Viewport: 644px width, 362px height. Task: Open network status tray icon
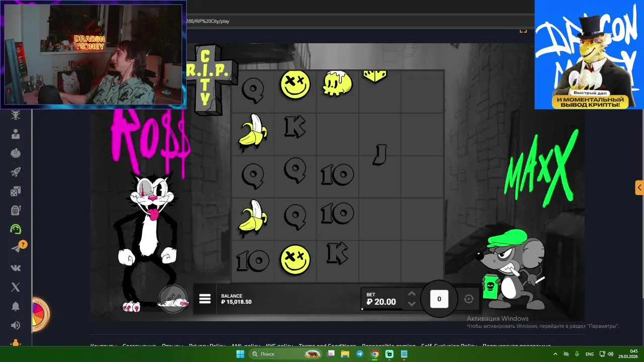(602, 354)
